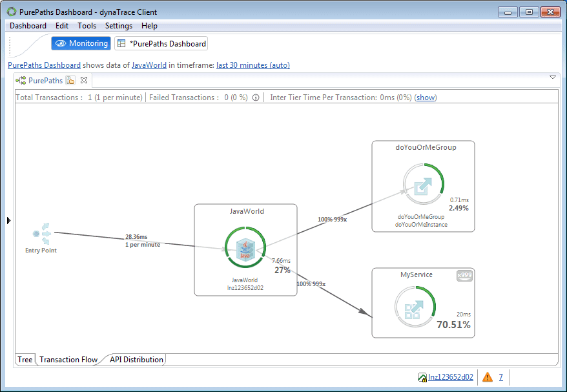Click the server connection icon in status bar
This screenshot has height=392, width=567.
[x=422, y=378]
